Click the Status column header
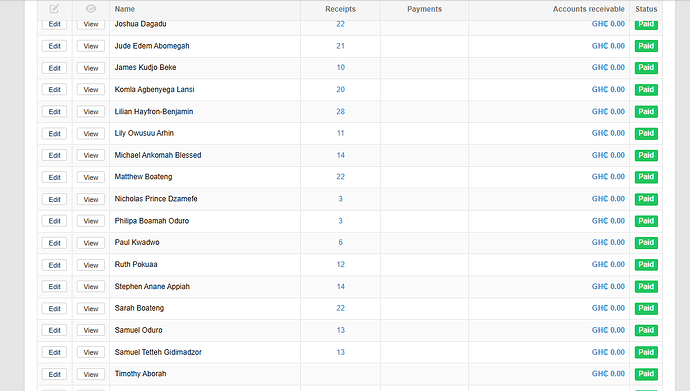The width and height of the screenshot is (690, 391). coord(646,9)
